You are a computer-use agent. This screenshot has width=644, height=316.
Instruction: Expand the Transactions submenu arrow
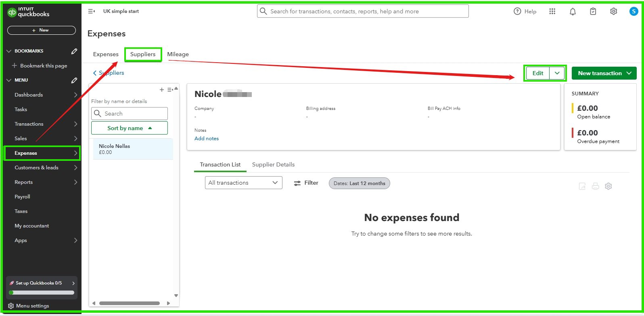(x=75, y=124)
